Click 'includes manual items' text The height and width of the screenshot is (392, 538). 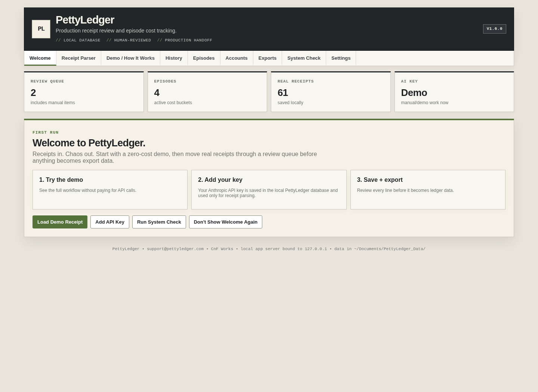[x=53, y=103]
